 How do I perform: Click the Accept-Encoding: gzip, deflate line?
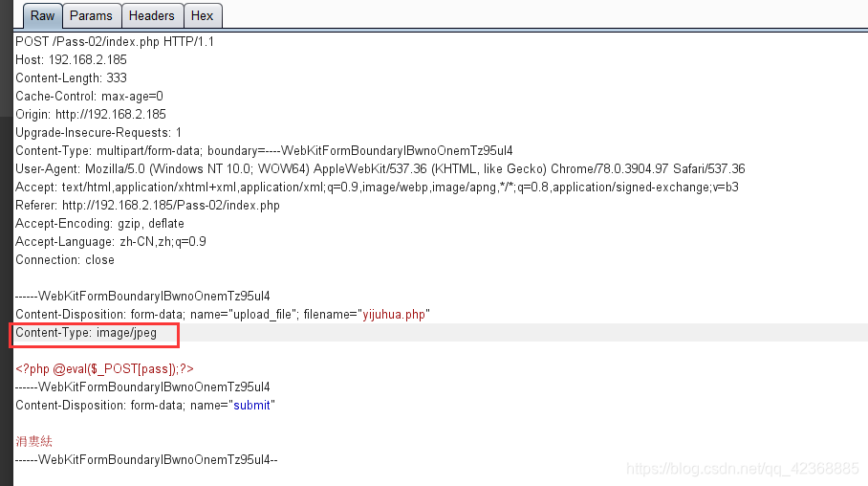[x=99, y=224]
